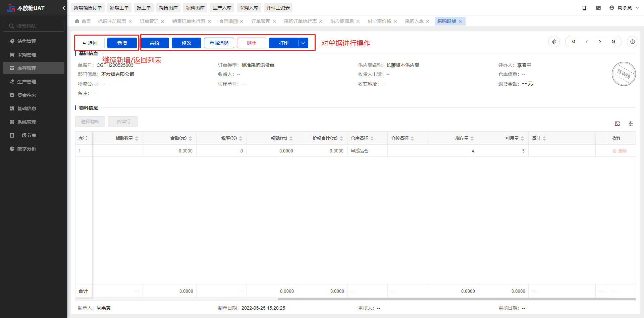Click the 计件工资表 shortcut

pos(278,8)
